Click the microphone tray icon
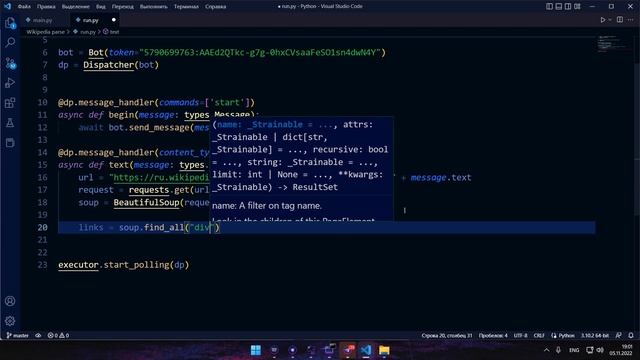 pos(558,350)
